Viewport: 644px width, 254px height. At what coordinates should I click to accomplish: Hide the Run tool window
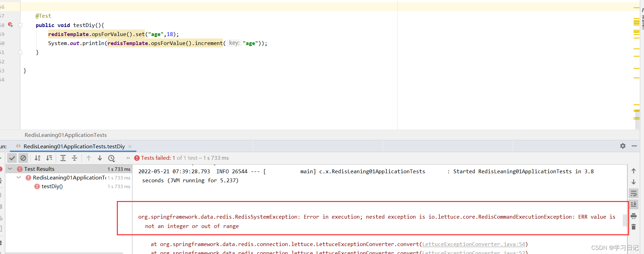634,146
